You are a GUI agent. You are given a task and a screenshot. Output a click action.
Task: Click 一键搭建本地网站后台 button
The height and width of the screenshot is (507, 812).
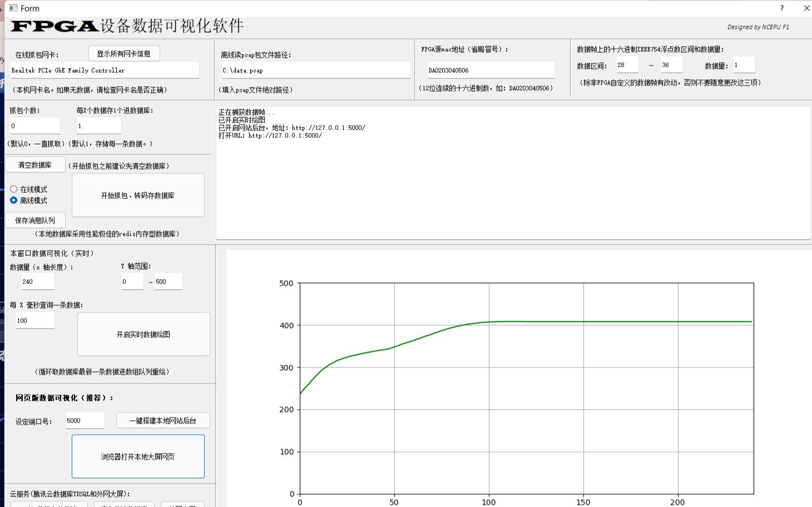pos(163,420)
